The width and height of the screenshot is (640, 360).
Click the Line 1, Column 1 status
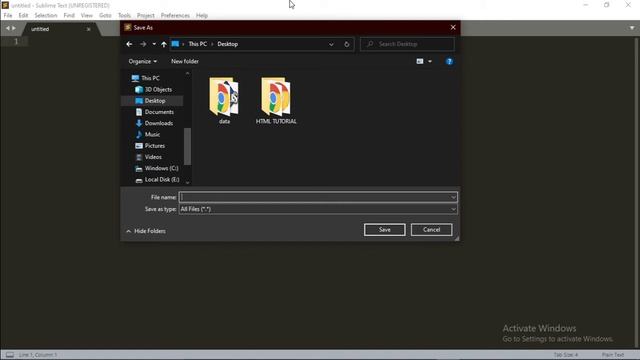(38, 355)
